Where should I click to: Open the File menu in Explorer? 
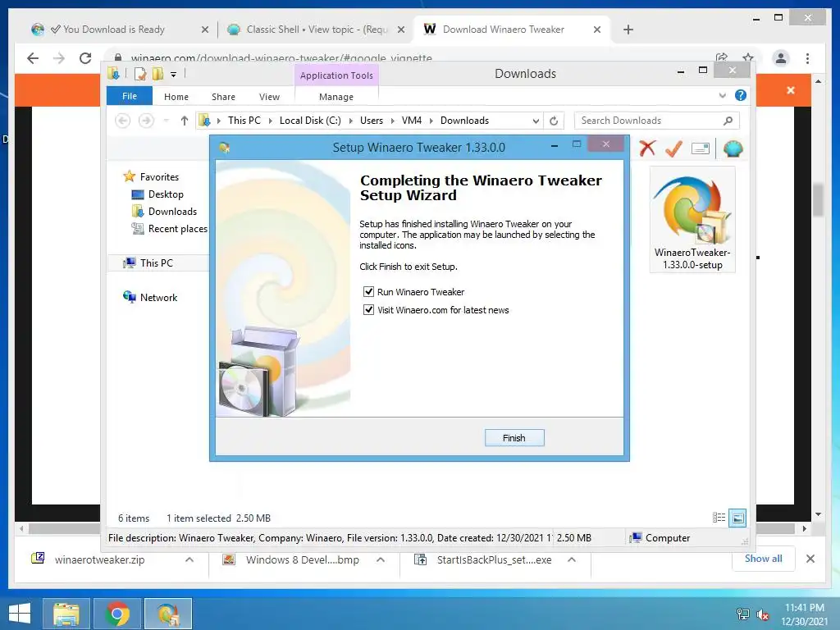(x=130, y=96)
